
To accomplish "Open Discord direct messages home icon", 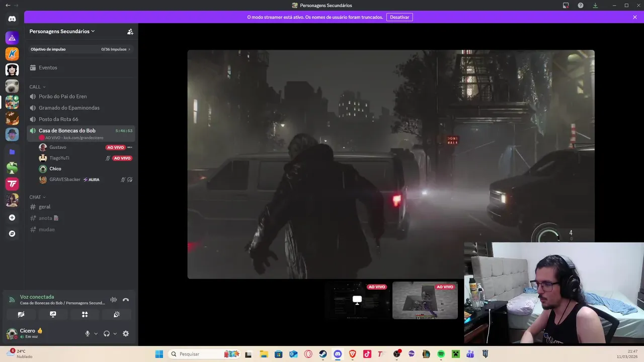I will (12, 19).
